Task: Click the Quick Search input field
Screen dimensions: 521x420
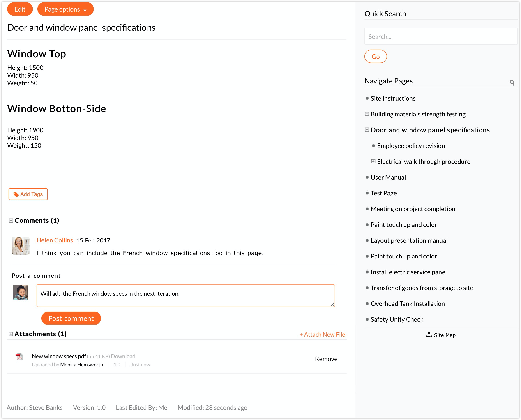Action: pos(440,37)
